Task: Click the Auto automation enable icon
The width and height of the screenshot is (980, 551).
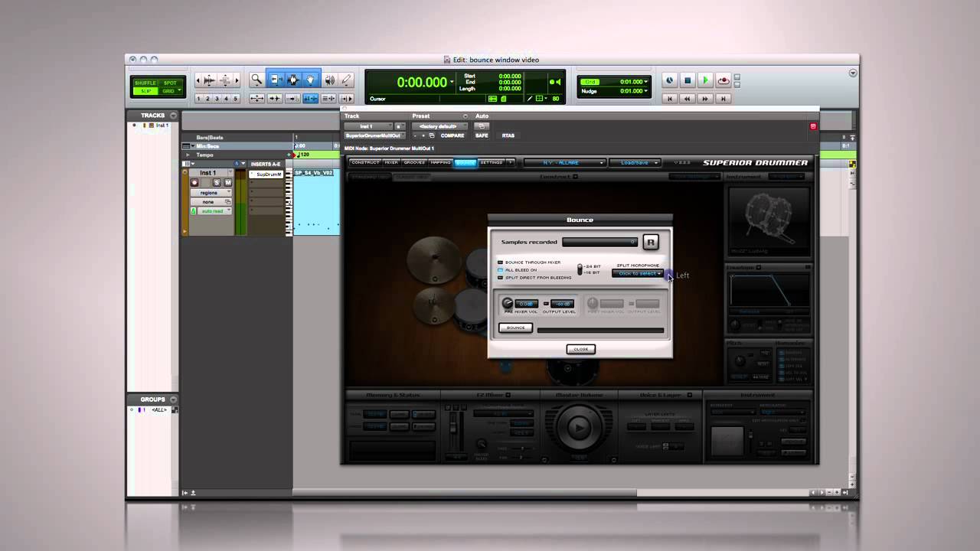Action: click(x=482, y=126)
